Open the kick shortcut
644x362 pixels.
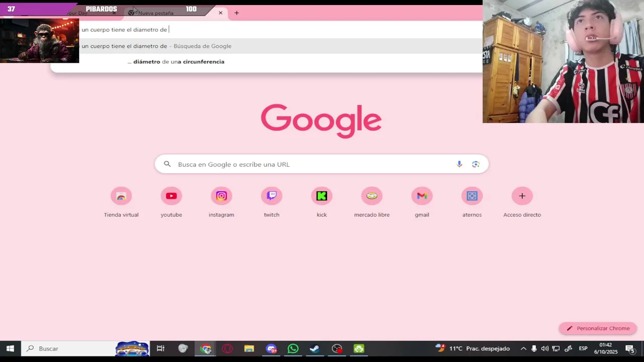(321, 202)
